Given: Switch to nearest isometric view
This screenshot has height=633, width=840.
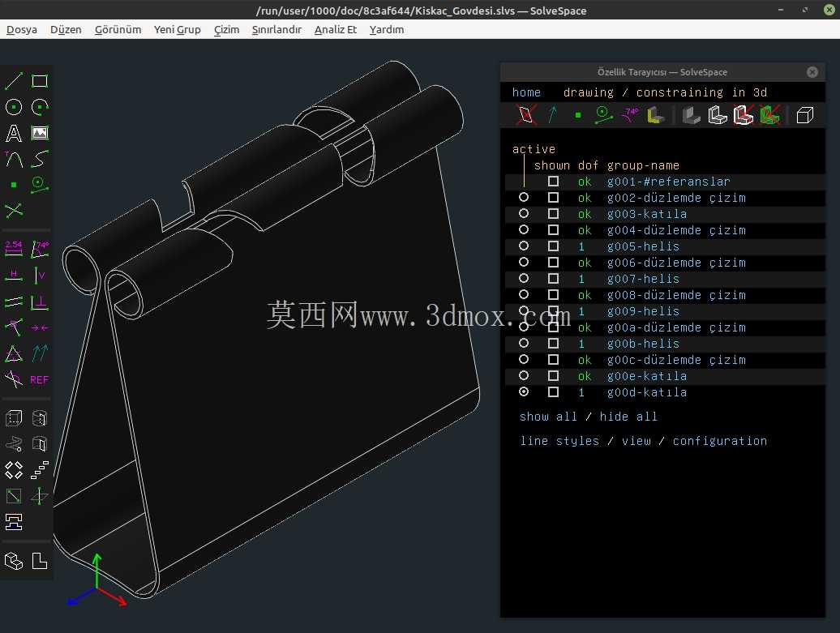Looking at the screenshot, I should pos(14,561).
